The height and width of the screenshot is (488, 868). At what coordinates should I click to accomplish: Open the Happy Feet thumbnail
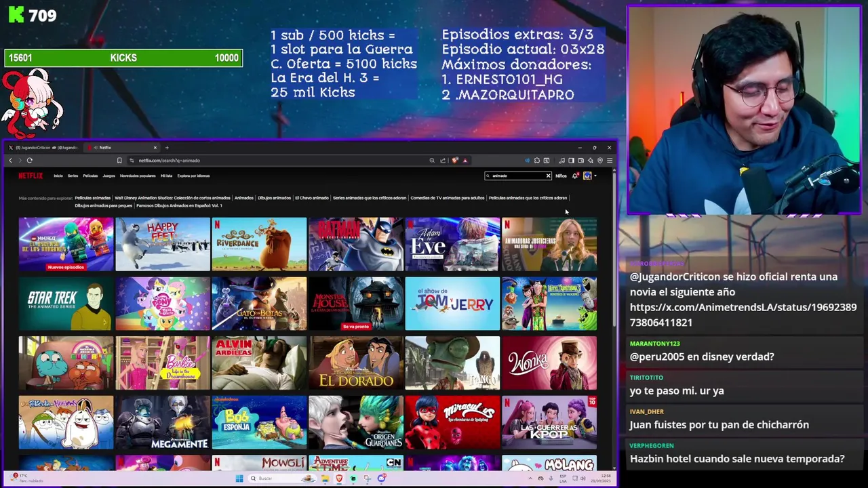pyautogui.click(x=163, y=244)
